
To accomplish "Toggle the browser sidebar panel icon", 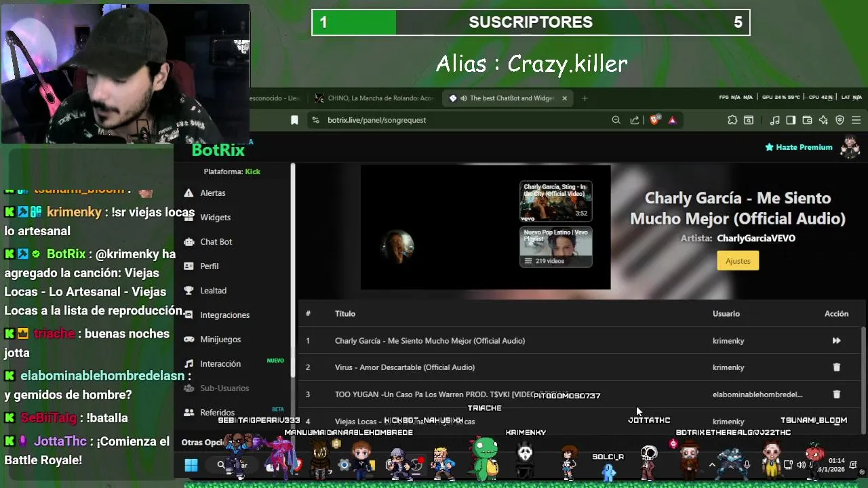I will coord(791,120).
